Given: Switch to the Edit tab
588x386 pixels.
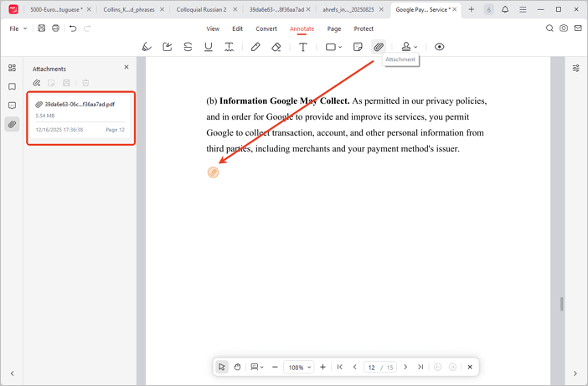Looking at the screenshot, I should tap(237, 28).
